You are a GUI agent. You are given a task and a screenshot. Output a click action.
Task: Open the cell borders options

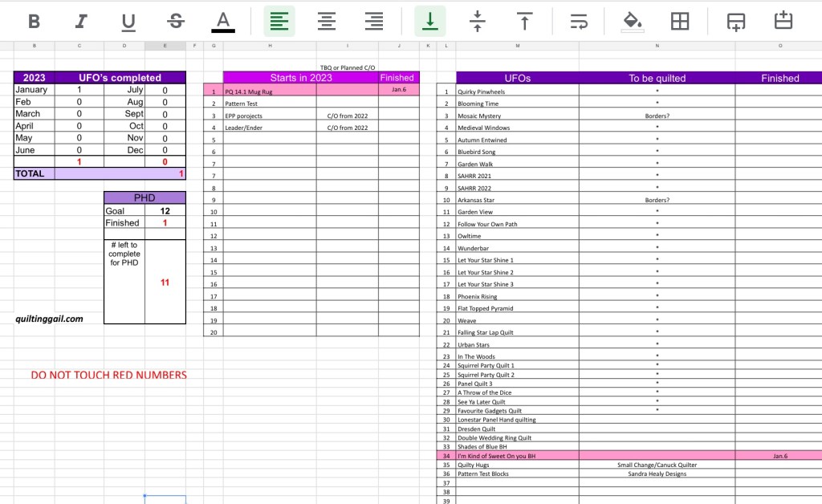pyautogui.click(x=680, y=22)
